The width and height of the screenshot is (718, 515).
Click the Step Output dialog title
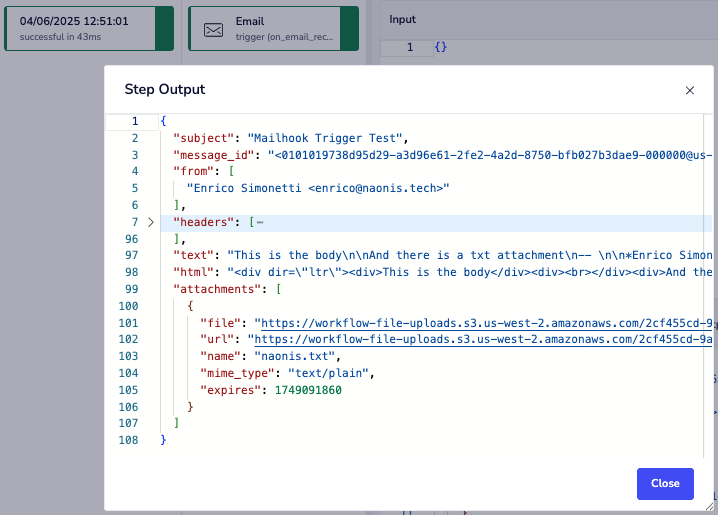[x=165, y=89]
